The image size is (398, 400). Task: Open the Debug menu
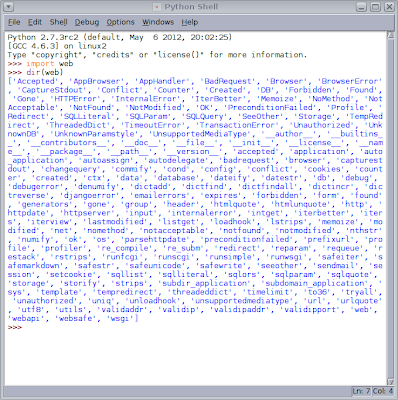[x=87, y=22]
